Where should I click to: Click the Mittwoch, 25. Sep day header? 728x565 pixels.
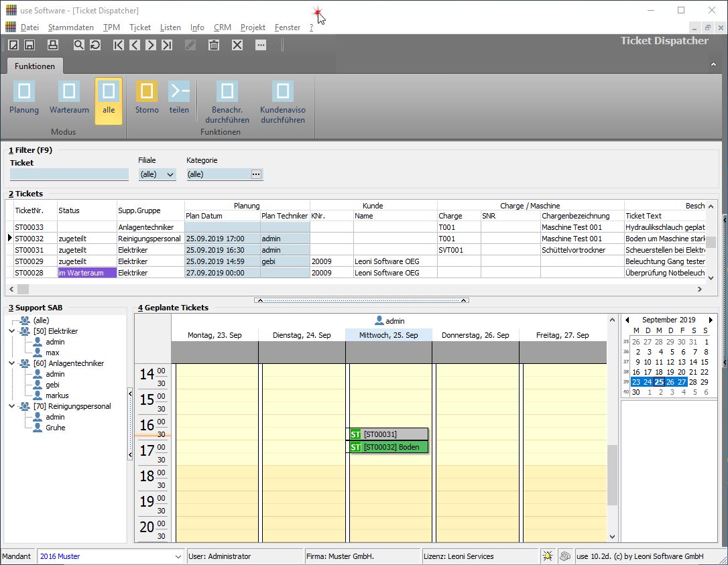click(389, 334)
